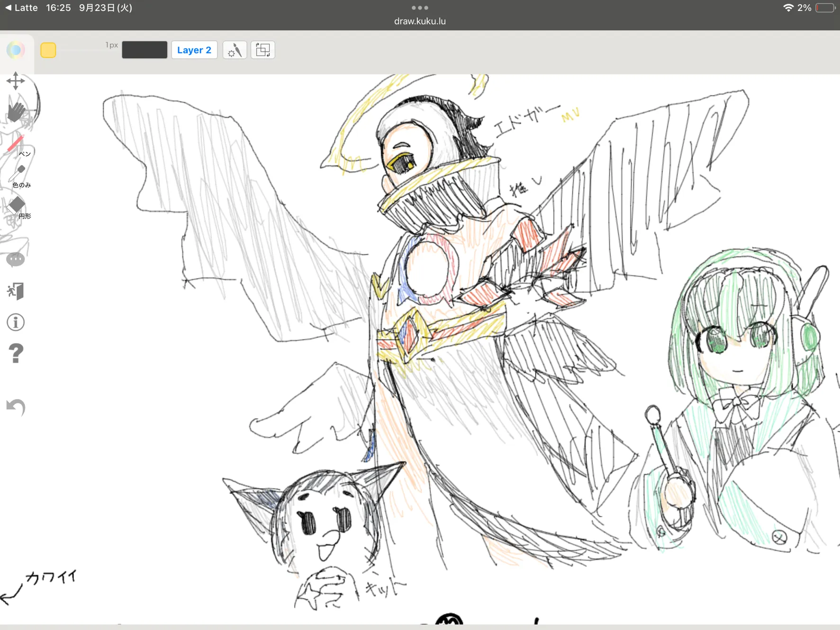Select the hand pan tool

(16, 112)
